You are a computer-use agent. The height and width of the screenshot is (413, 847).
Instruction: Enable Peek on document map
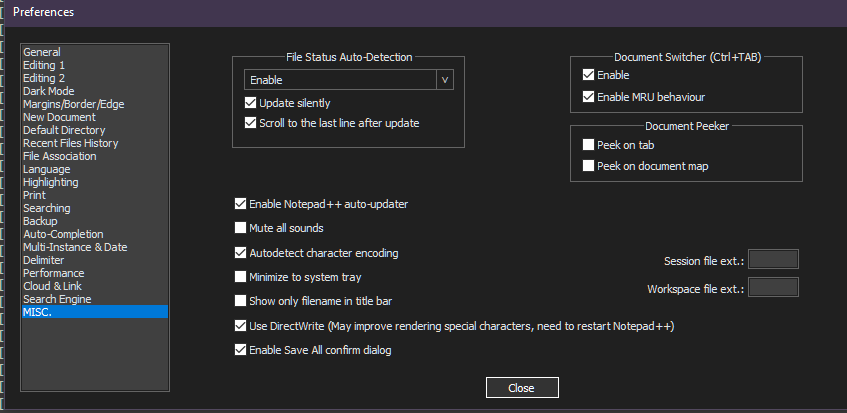click(589, 166)
